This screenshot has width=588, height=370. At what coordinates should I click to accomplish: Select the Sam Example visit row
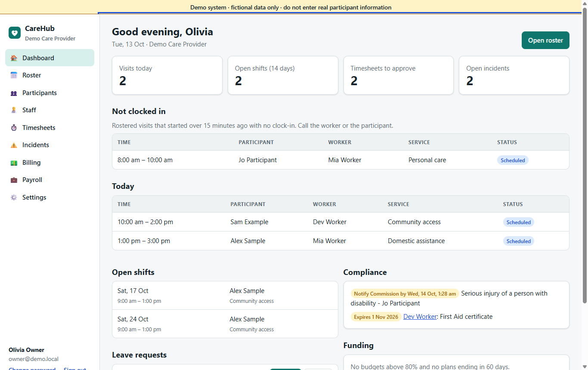[340, 222]
